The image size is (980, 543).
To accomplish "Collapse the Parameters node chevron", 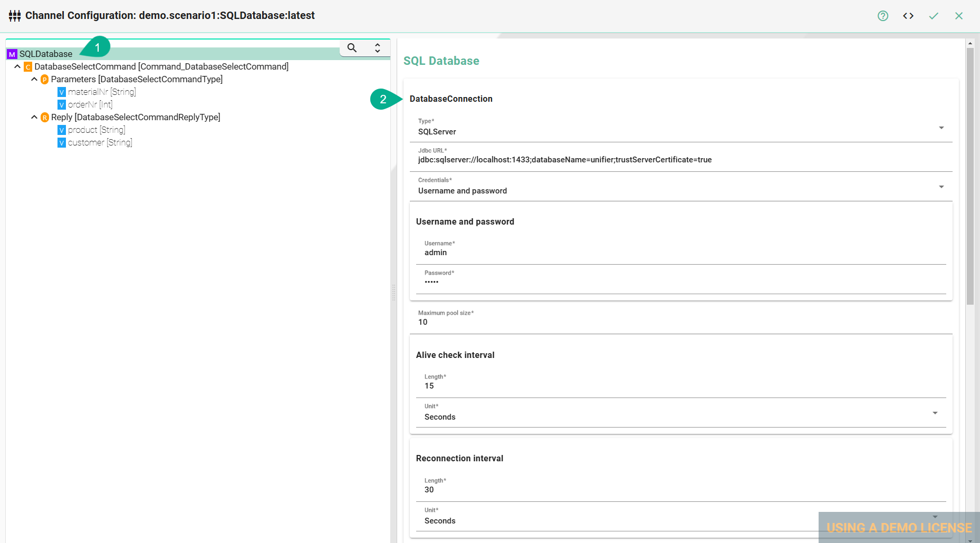I will 34,79.
